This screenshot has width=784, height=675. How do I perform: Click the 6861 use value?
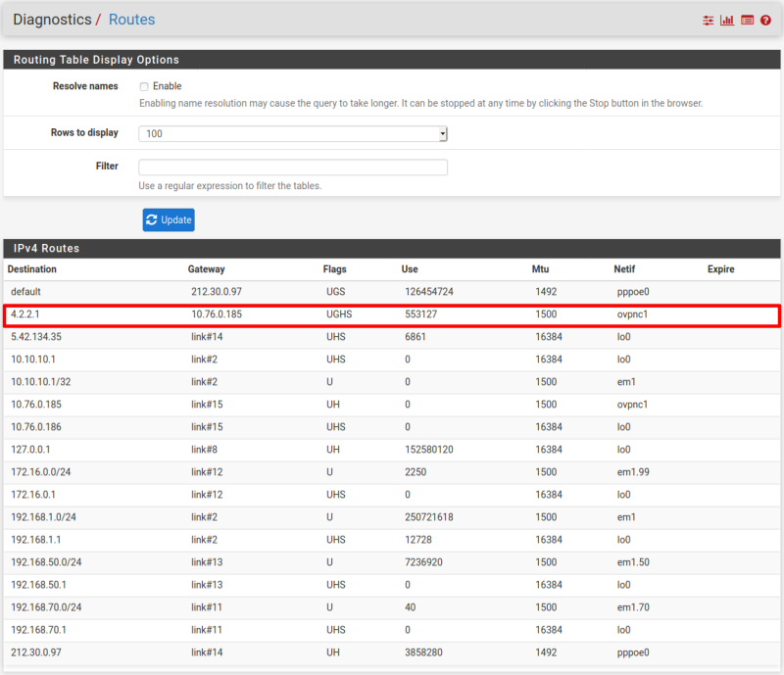coord(415,336)
